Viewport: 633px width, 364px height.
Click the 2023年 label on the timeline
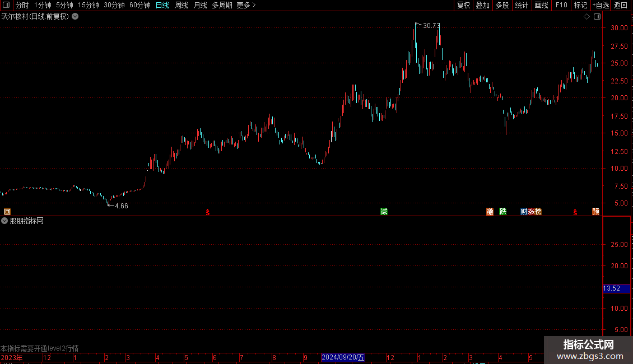click(x=12, y=357)
